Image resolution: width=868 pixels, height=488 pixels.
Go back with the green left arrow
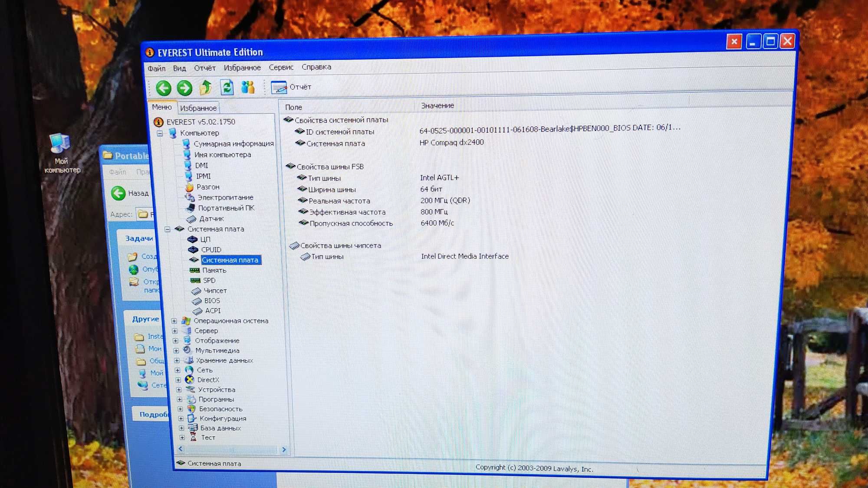(164, 88)
